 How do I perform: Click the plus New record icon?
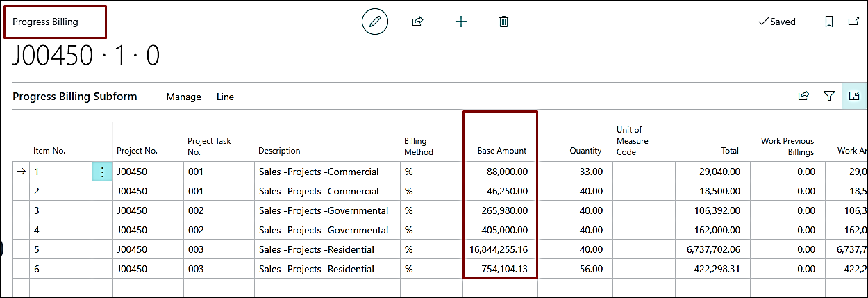click(x=461, y=22)
